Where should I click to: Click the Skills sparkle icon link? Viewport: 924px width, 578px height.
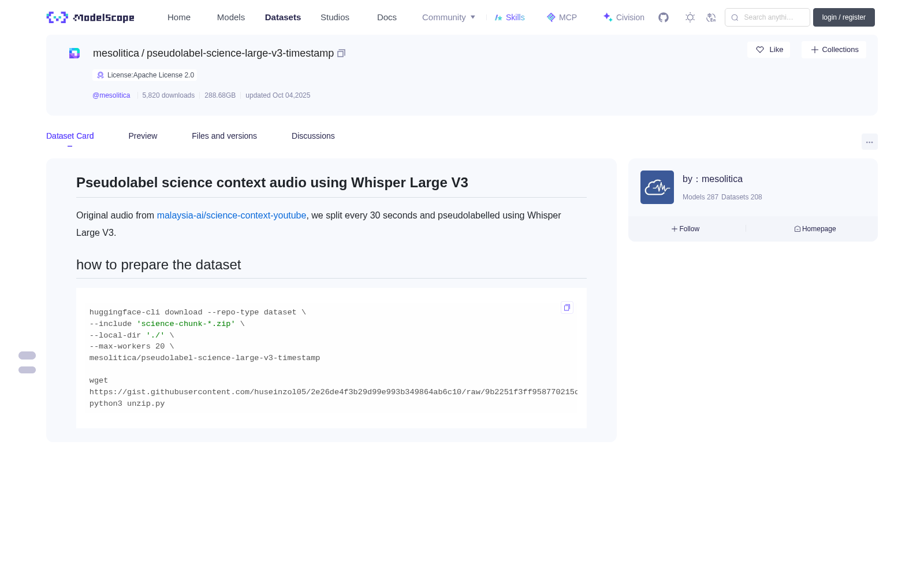tap(510, 17)
